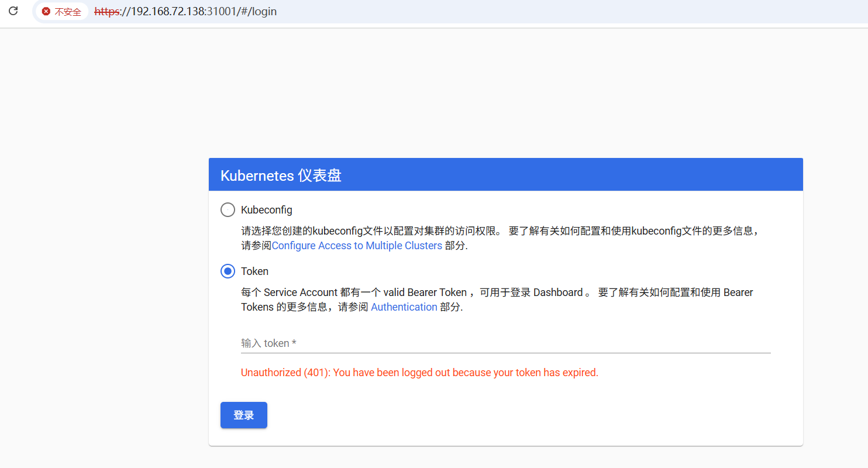Click the 'Kubernetes 仪表盘' header title
Screen dimensions: 868x468
281,175
